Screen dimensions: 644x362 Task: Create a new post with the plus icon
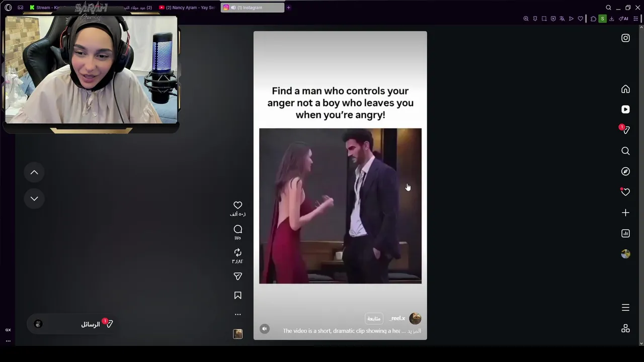[625, 213]
